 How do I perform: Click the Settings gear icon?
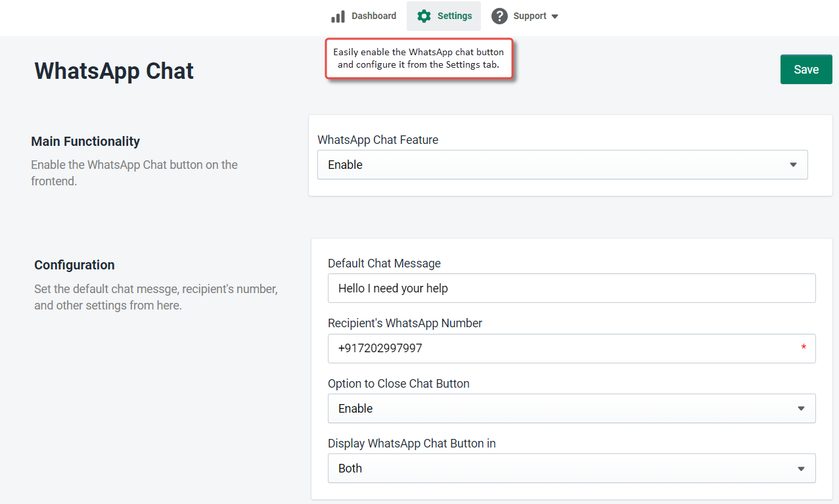click(x=424, y=16)
